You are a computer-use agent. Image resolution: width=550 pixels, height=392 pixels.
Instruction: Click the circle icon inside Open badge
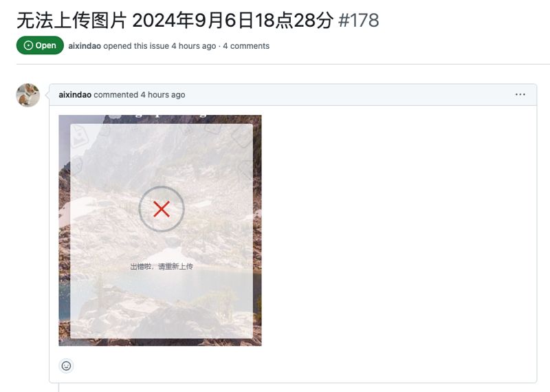tap(28, 45)
